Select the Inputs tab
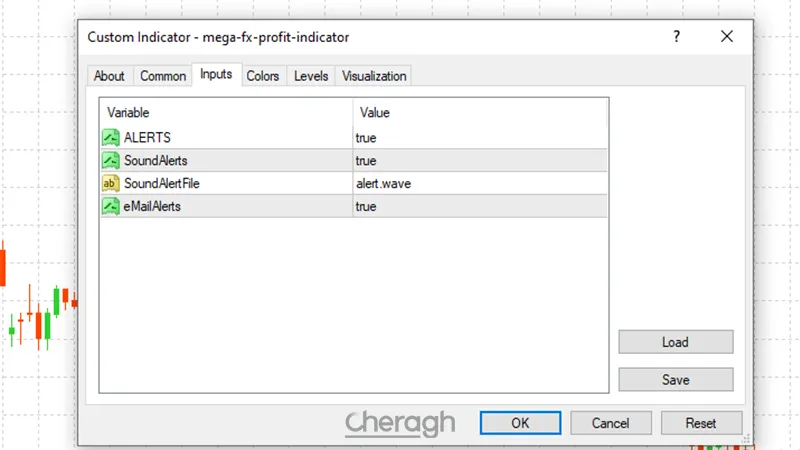This screenshot has width=800, height=450. coord(216,75)
